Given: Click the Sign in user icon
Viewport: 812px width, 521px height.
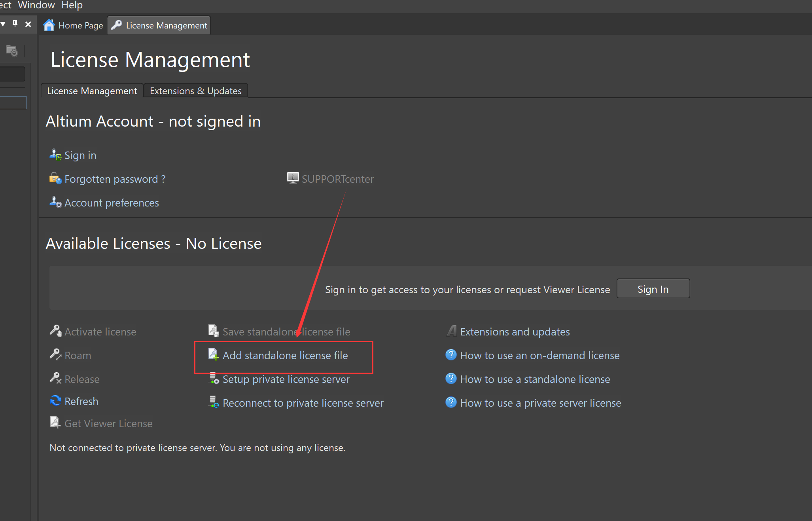Looking at the screenshot, I should coord(55,155).
